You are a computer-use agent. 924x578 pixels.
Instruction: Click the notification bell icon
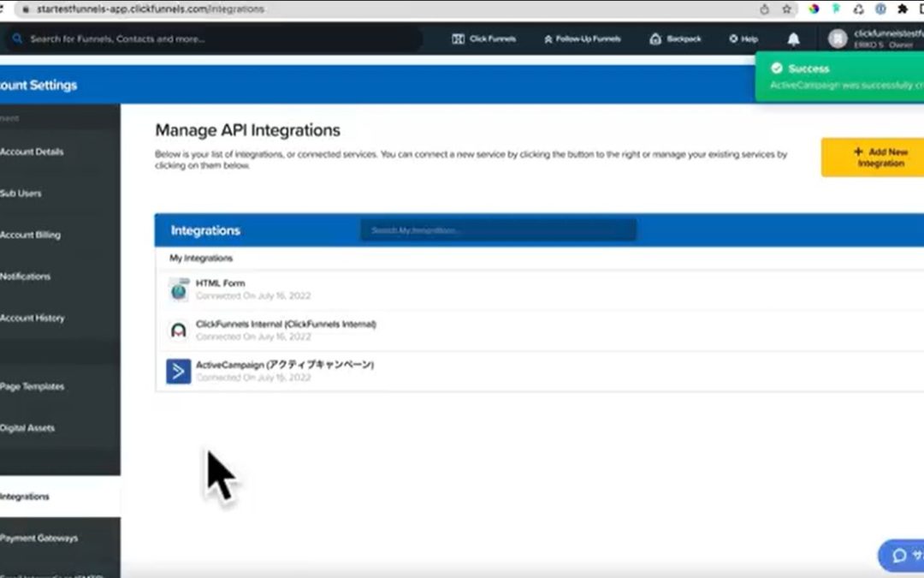point(792,39)
